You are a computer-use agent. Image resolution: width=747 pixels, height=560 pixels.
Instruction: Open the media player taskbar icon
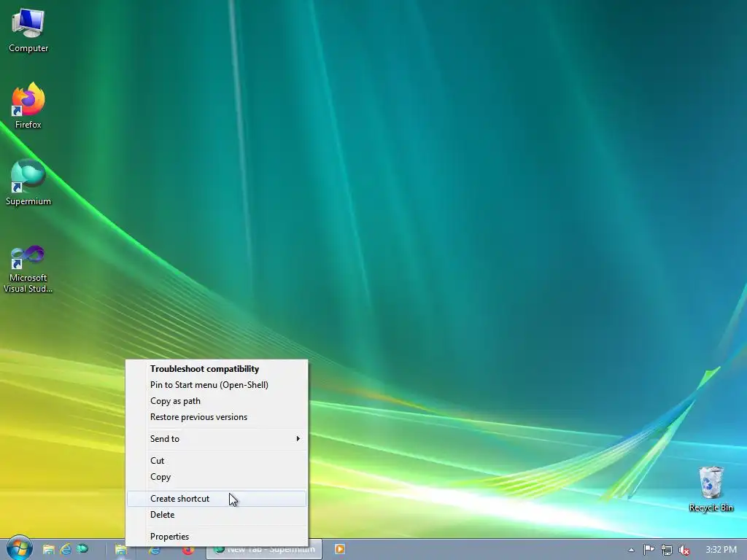coord(340,550)
